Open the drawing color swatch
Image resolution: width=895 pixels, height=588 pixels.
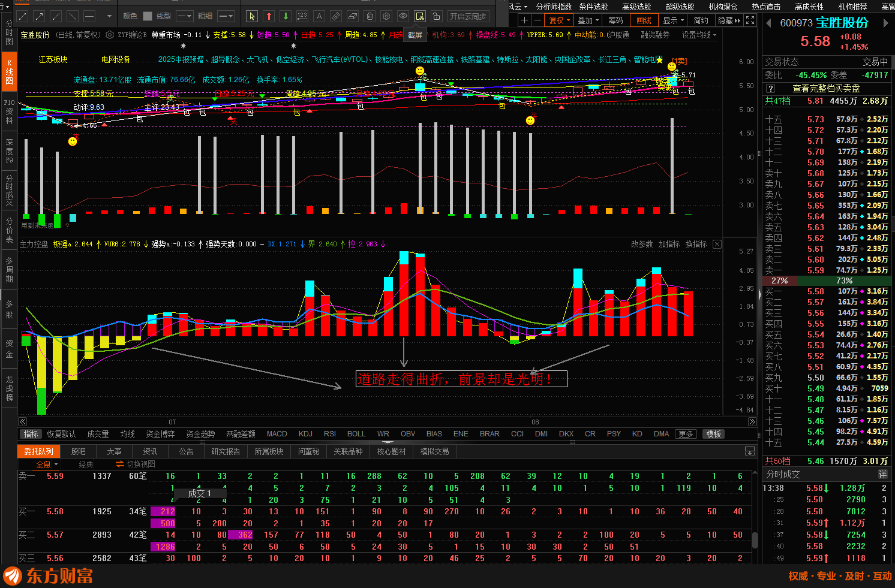(148, 16)
